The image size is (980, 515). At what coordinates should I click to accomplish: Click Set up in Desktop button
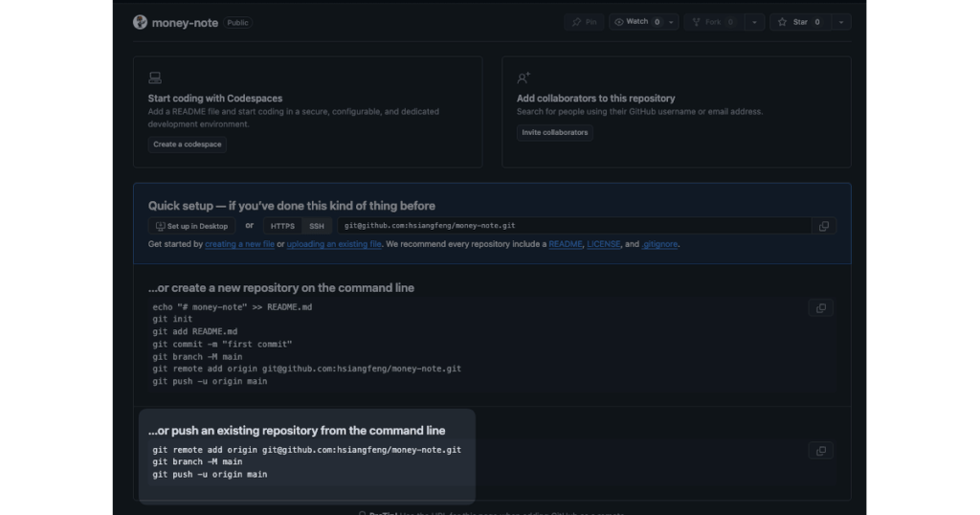click(x=191, y=226)
